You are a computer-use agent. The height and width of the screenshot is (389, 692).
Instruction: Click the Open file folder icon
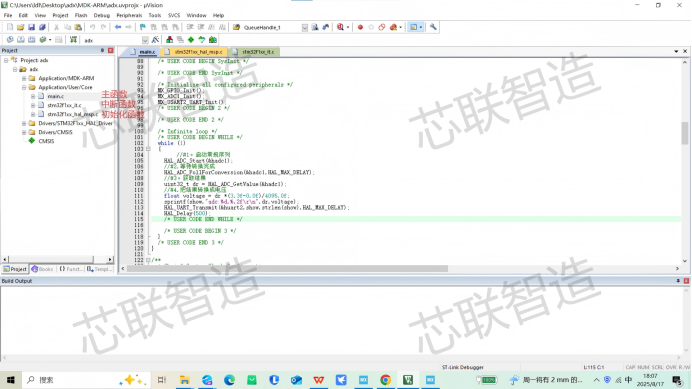tap(20, 27)
